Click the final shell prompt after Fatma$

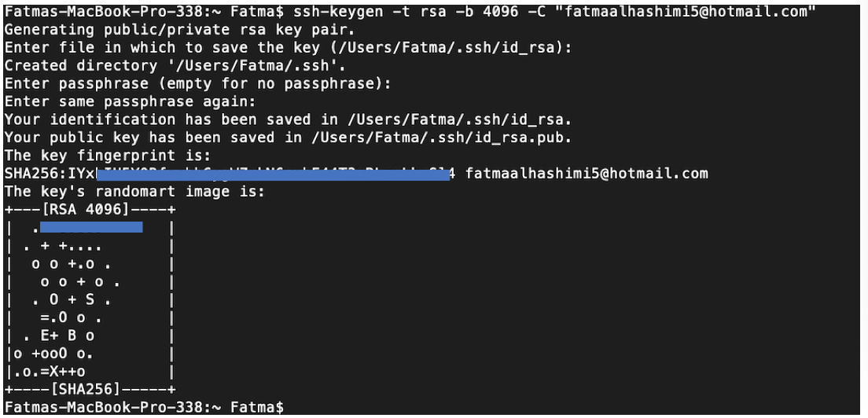pyautogui.click(x=145, y=408)
